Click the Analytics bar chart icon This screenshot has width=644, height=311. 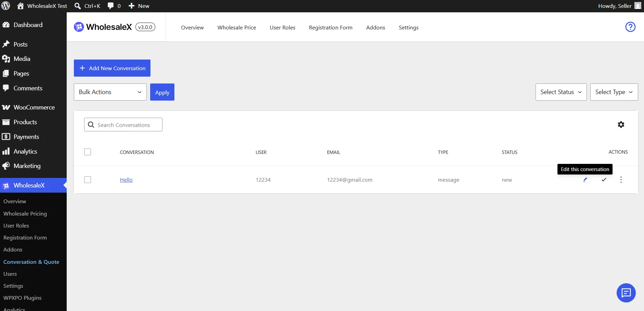6,151
